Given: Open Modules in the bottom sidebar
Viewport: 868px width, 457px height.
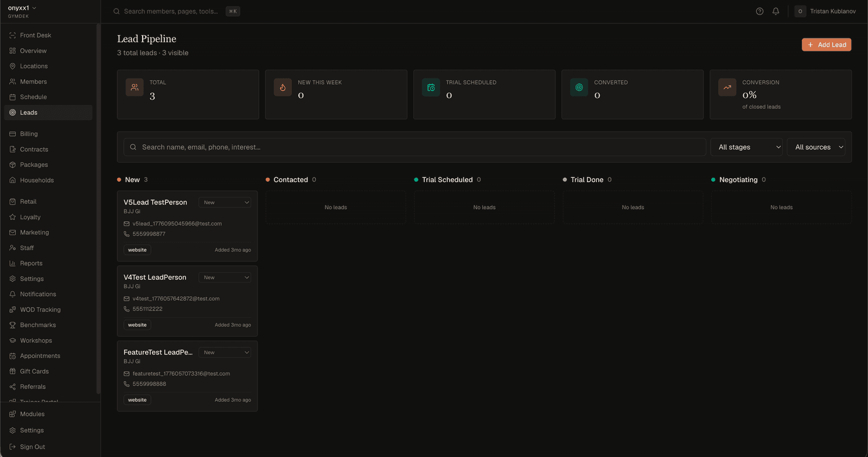Looking at the screenshot, I should (x=48, y=414).
